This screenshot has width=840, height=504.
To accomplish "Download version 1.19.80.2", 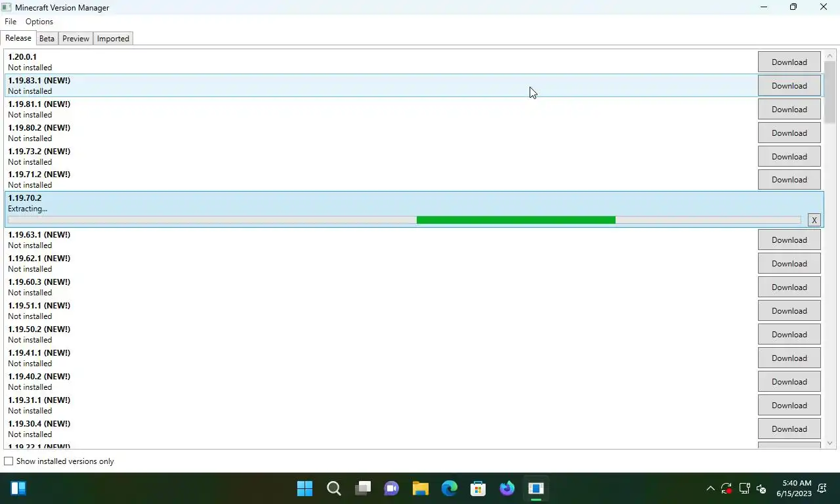I will 789,133.
